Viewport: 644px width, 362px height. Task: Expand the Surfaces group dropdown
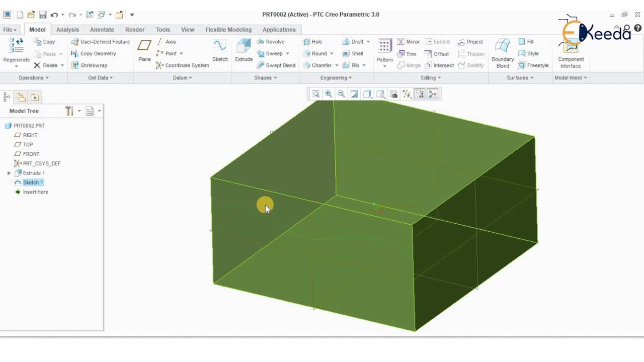point(520,78)
